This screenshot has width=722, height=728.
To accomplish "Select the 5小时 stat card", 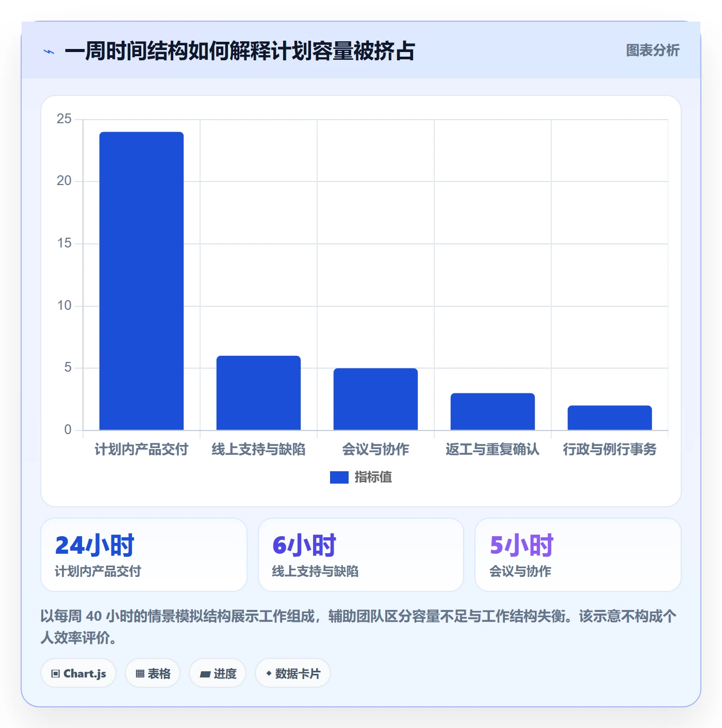I will [x=578, y=555].
